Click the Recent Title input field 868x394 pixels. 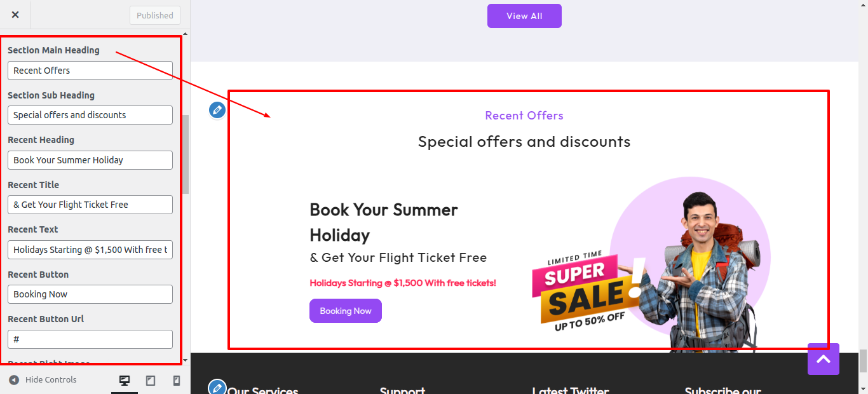click(90, 205)
